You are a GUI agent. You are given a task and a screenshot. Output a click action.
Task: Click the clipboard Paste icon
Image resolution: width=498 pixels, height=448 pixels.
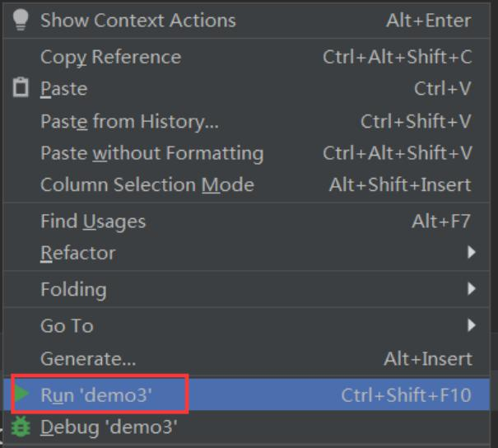pyautogui.click(x=21, y=88)
